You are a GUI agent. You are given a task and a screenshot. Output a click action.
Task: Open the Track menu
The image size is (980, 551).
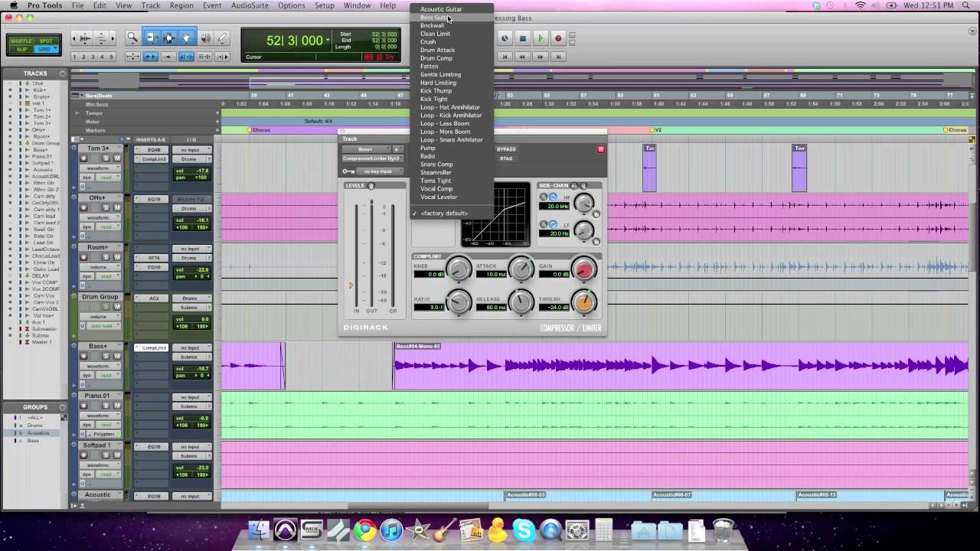(x=151, y=5)
